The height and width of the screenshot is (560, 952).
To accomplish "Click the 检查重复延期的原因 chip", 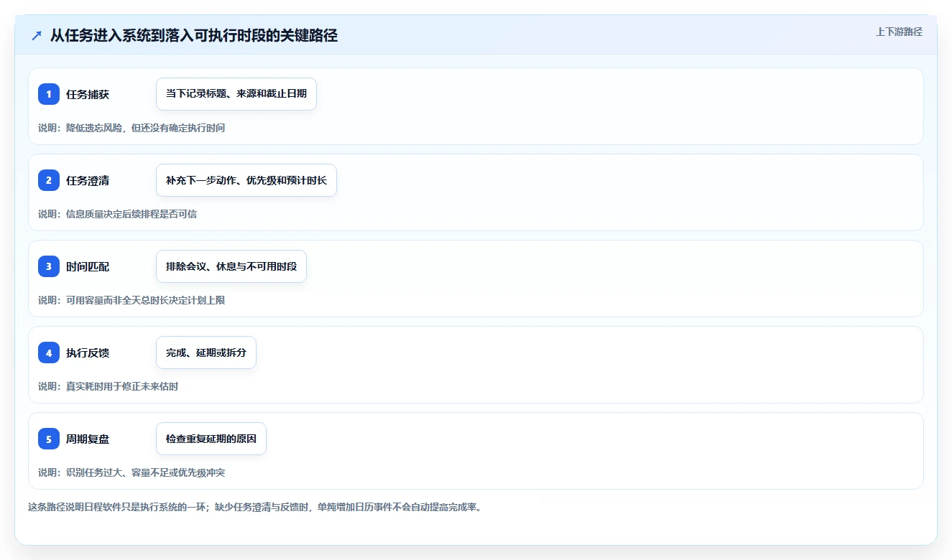I will 211,439.
